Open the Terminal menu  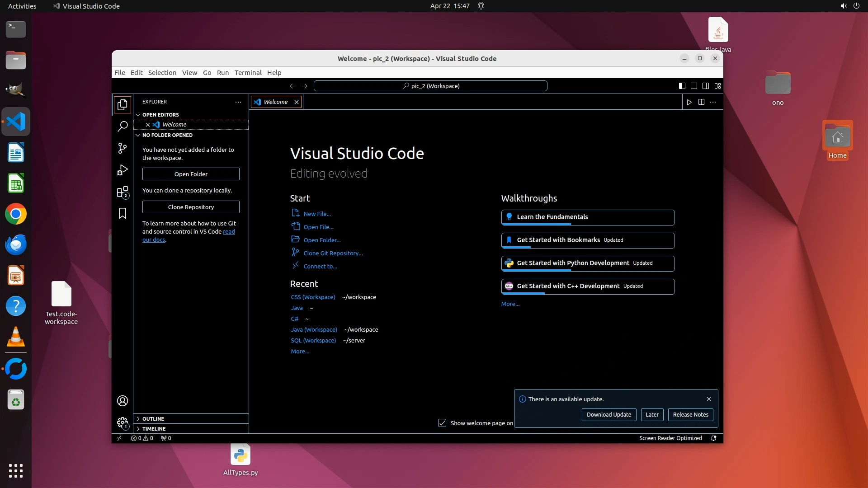click(x=248, y=73)
